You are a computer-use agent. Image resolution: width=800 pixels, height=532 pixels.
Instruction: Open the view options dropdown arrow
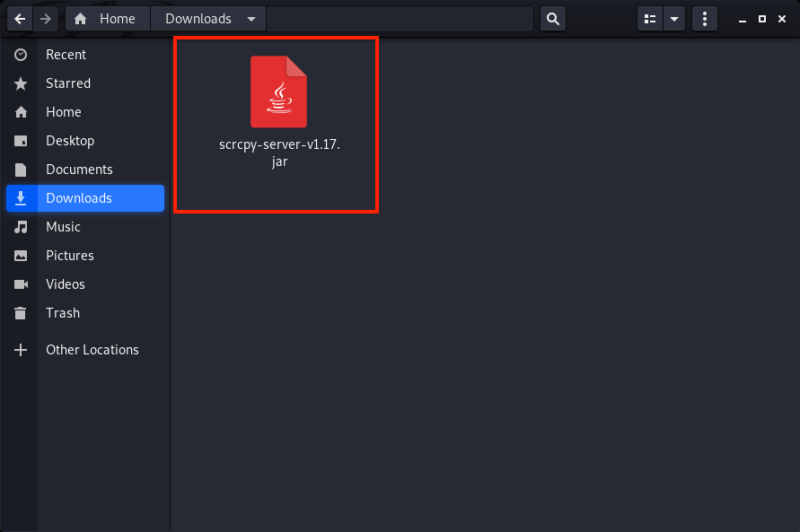pos(674,19)
